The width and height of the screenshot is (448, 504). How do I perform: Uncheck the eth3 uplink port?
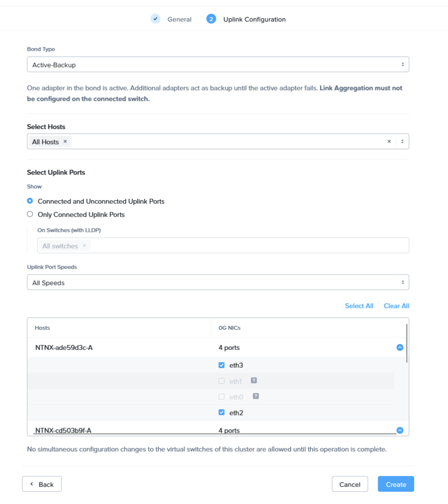coord(222,365)
